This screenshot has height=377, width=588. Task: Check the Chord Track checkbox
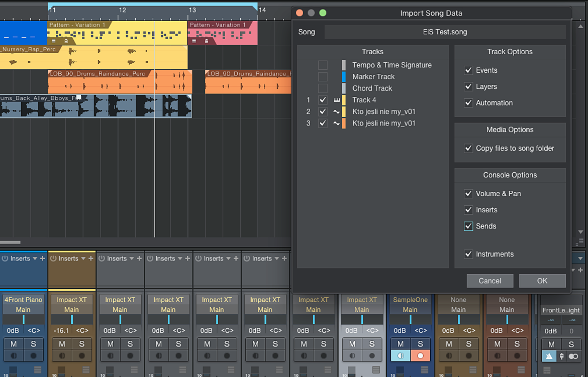pos(323,88)
